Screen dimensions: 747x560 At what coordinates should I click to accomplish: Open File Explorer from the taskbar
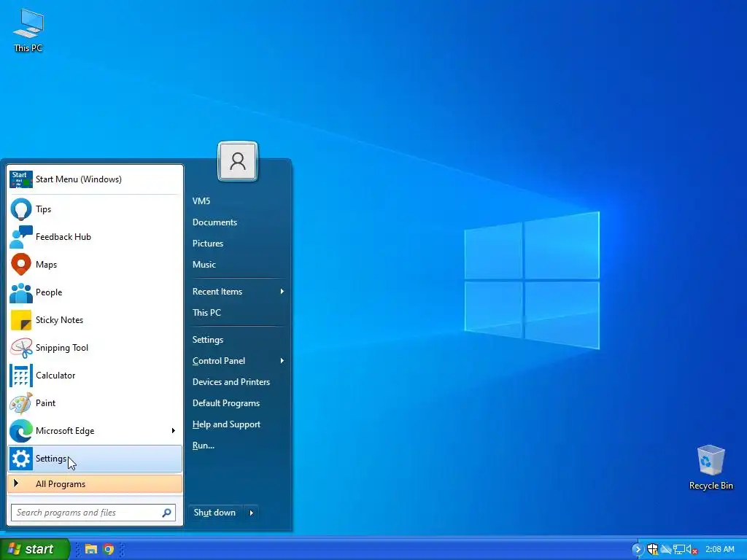click(91, 549)
